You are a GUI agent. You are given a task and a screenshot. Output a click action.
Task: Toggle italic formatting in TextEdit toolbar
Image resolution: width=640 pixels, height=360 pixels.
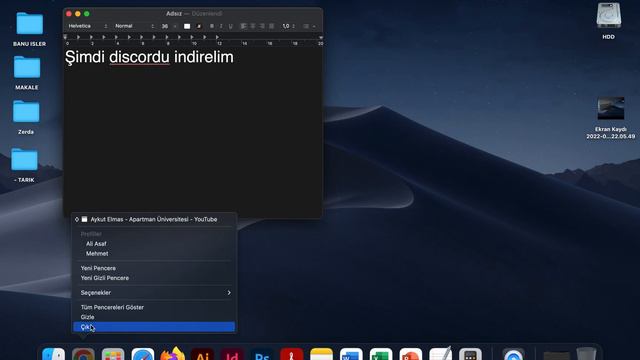[221, 26]
